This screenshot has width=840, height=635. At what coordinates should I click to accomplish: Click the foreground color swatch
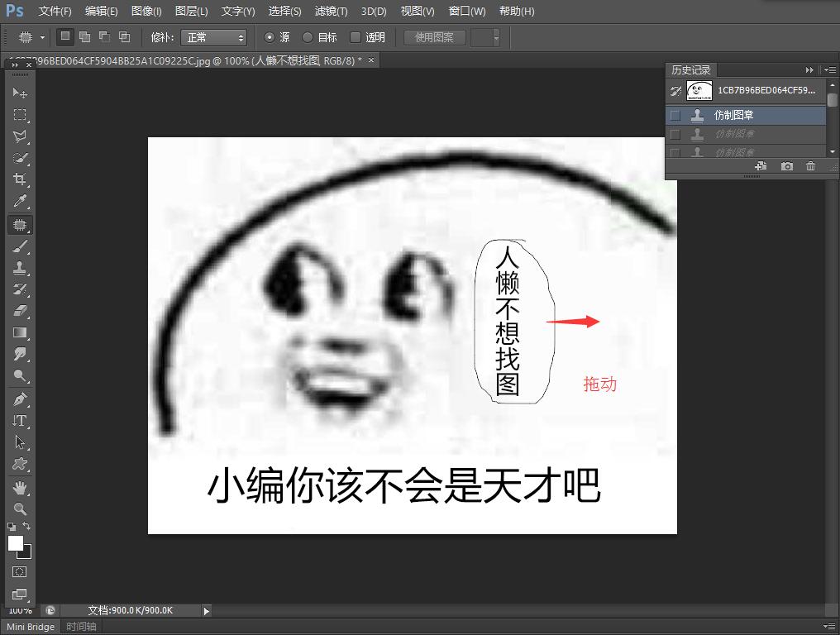[16, 543]
